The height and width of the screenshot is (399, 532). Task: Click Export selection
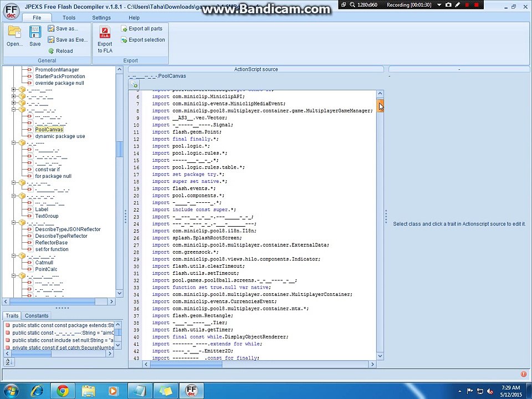click(143, 40)
